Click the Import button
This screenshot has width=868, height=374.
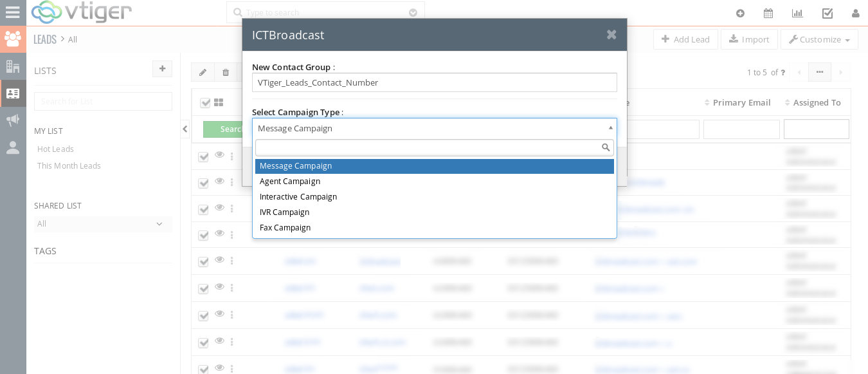(x=749, y=39)
